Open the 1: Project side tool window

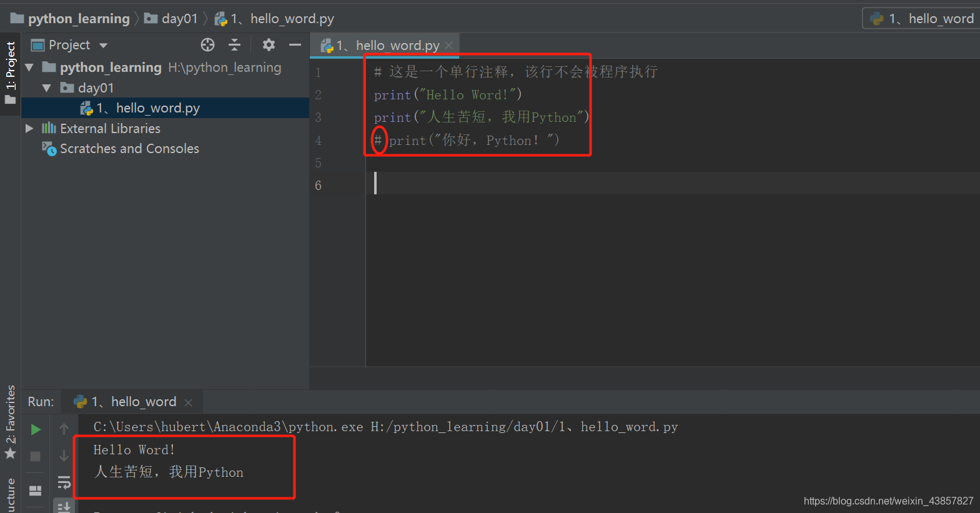[x=11, y=73]
